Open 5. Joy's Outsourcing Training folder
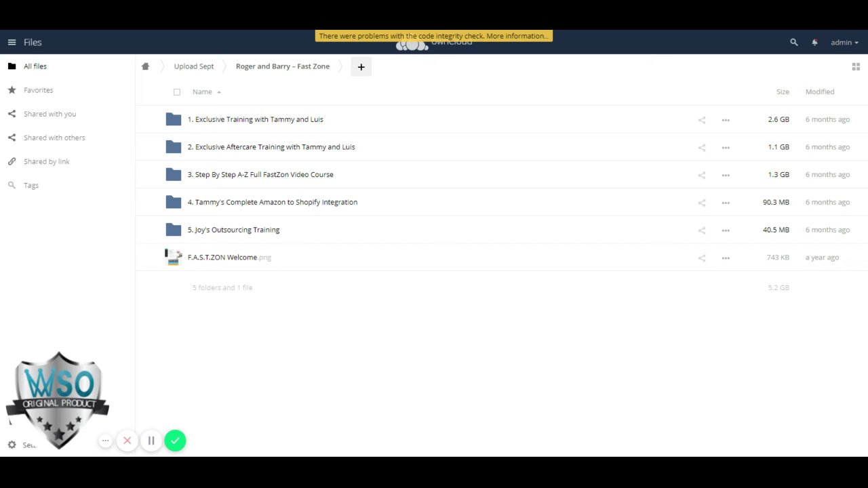Screen dimensions: 868x488 pos(233,230)
